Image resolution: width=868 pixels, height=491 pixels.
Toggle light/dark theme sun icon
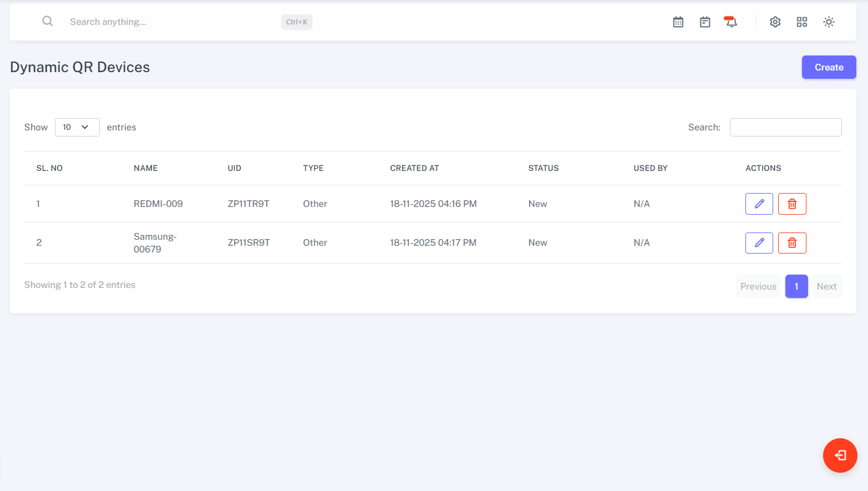(x=829, y=22)
